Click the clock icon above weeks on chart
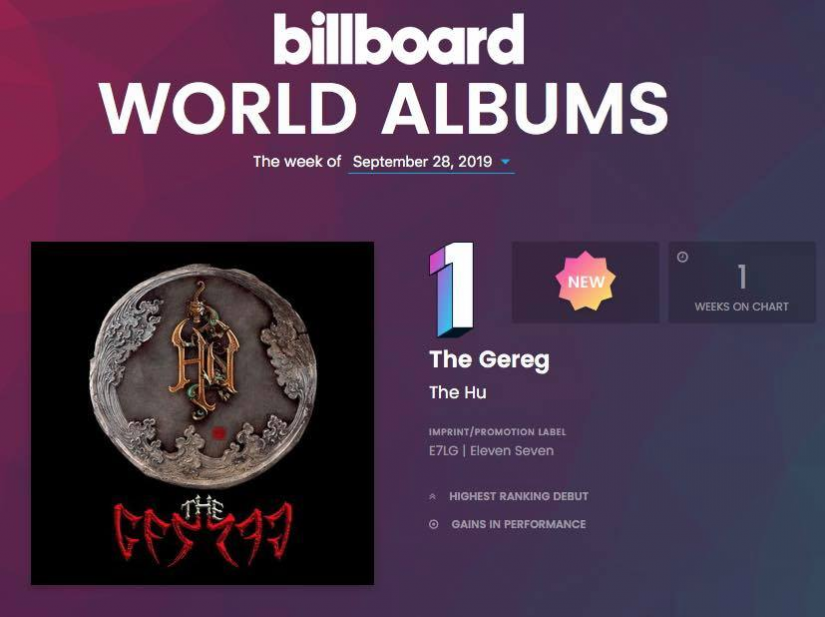825x617 pixels. click(682, 257)
